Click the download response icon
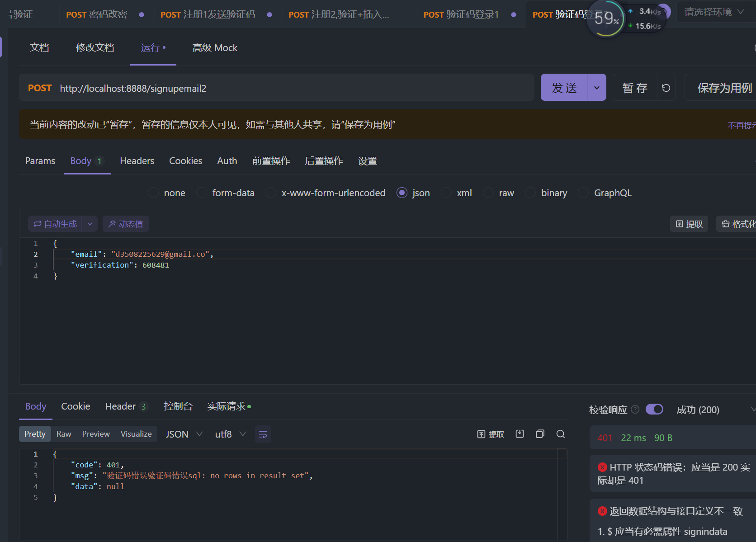This screenshot has height=542, width=756. [x=520, y=434]
